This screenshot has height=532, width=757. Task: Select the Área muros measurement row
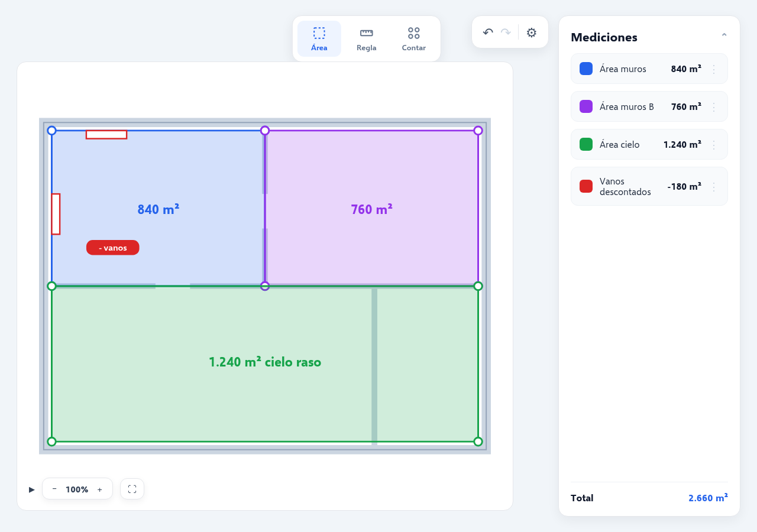[649, 69]
